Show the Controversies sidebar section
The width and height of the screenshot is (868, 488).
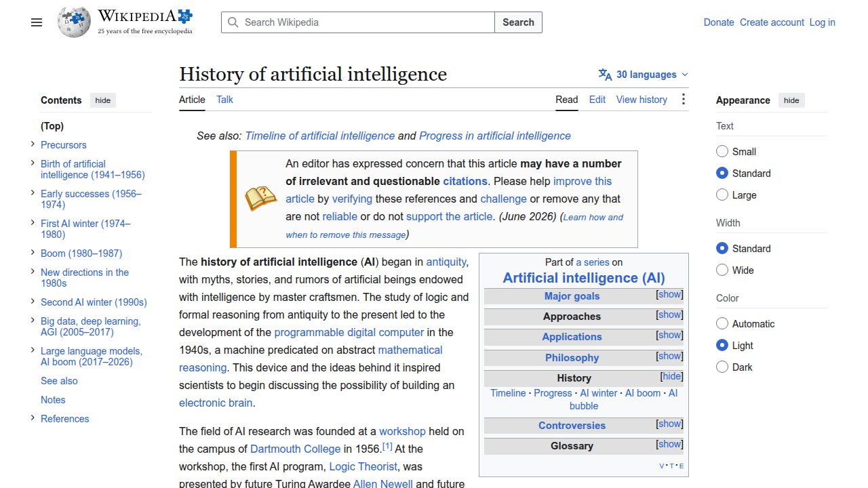670,424
